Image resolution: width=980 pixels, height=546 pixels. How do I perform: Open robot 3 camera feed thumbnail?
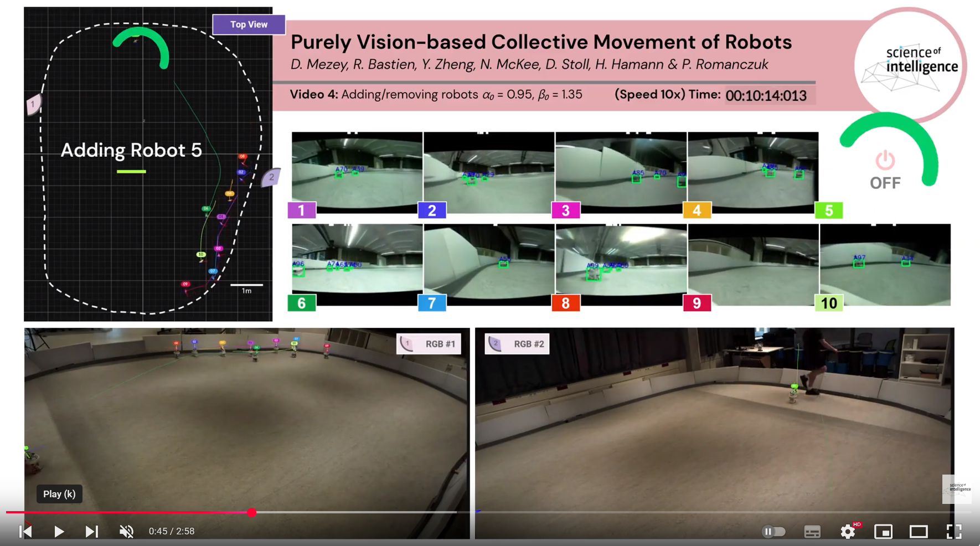pos(621,172)
